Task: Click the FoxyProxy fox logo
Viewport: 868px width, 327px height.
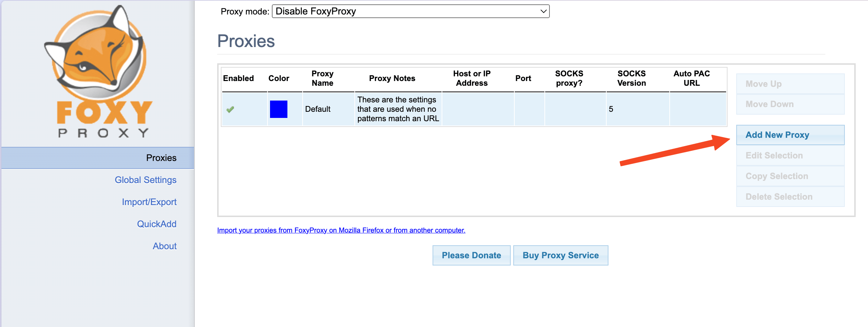Action: (98, 71)
